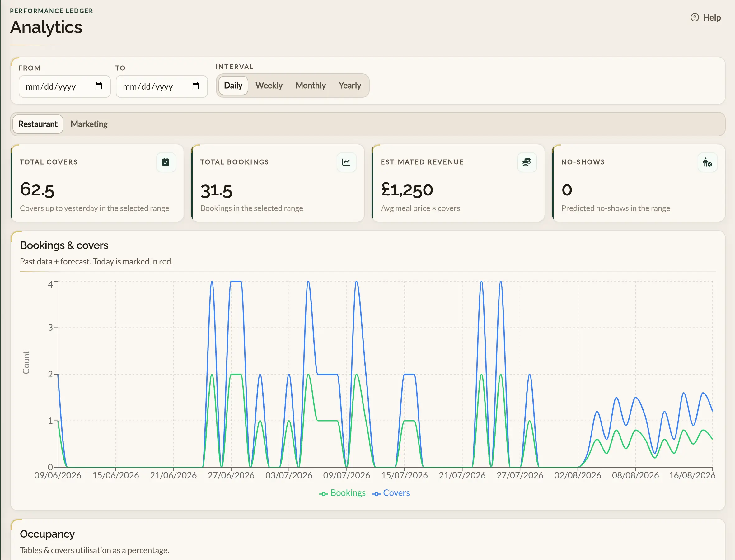Select the Monthly interval
735x560 pixels.
[310, 86]
